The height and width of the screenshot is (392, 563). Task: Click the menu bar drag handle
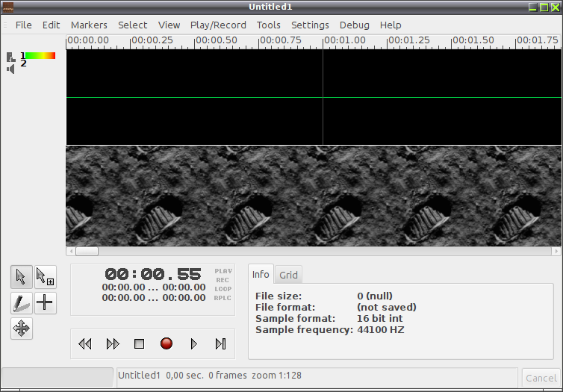point(5,25)
